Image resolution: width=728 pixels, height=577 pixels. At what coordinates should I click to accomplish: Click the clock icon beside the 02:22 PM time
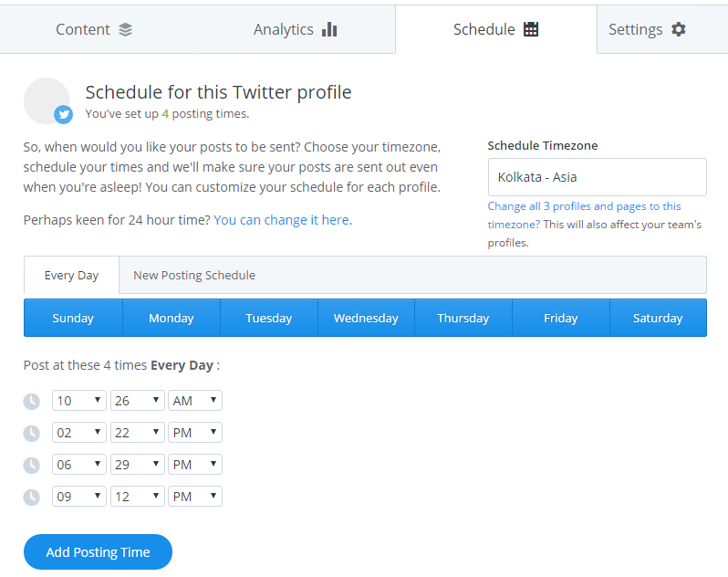click(32, 433)
